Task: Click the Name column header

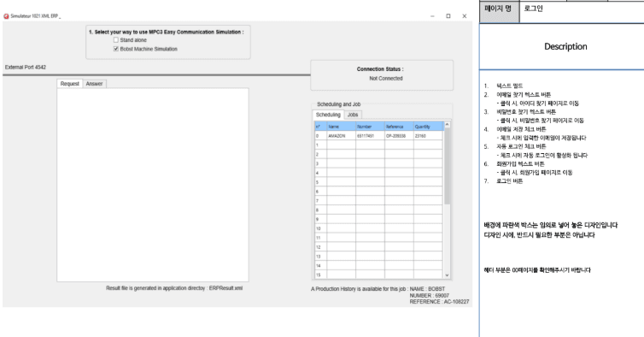Action: tap(342, 127)
